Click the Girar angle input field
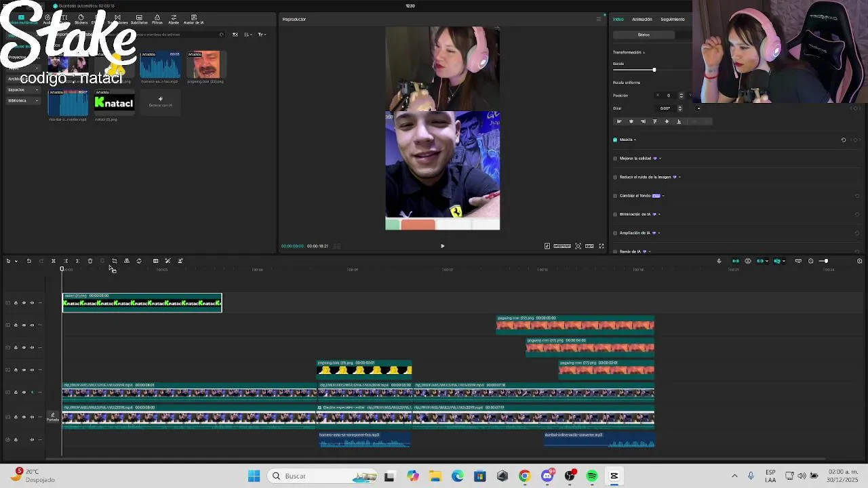This screenshot has height=488, width=868. coord(666,108)
